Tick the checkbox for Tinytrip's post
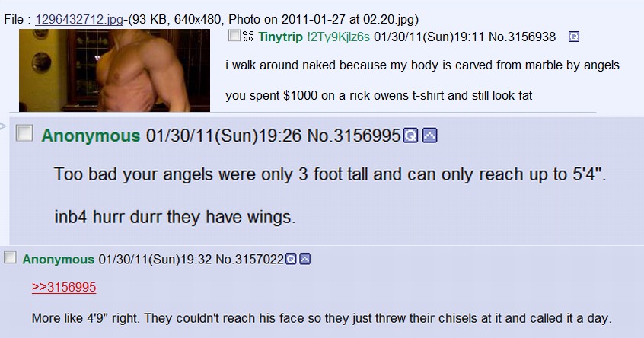644x338 pixels. pos(234,35)
